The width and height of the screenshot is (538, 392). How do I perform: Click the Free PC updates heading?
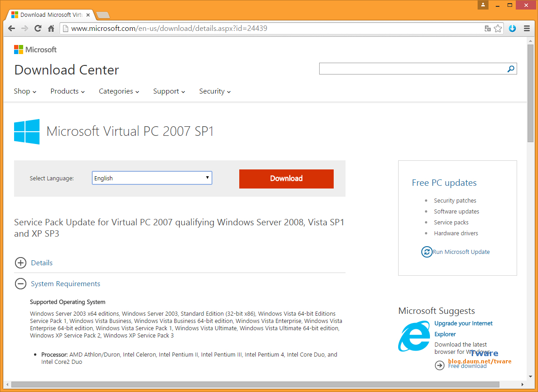(x=444, y=183)
